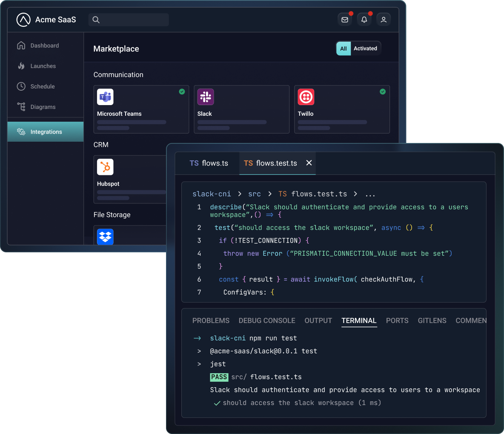Expand breadcrumb chevron after flows.test.ts
The image size is (504, 434).
click(x=355, y=194)
